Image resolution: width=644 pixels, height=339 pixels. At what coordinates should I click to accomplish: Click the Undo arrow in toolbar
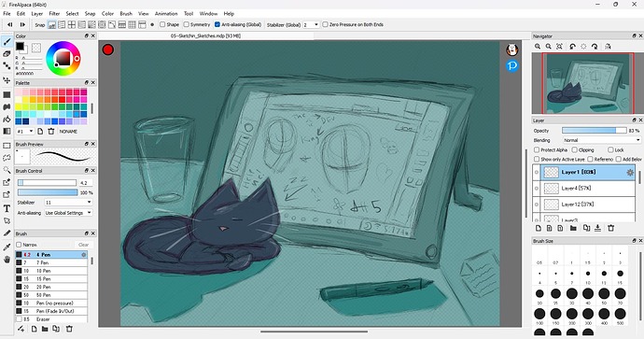(10, 24)
